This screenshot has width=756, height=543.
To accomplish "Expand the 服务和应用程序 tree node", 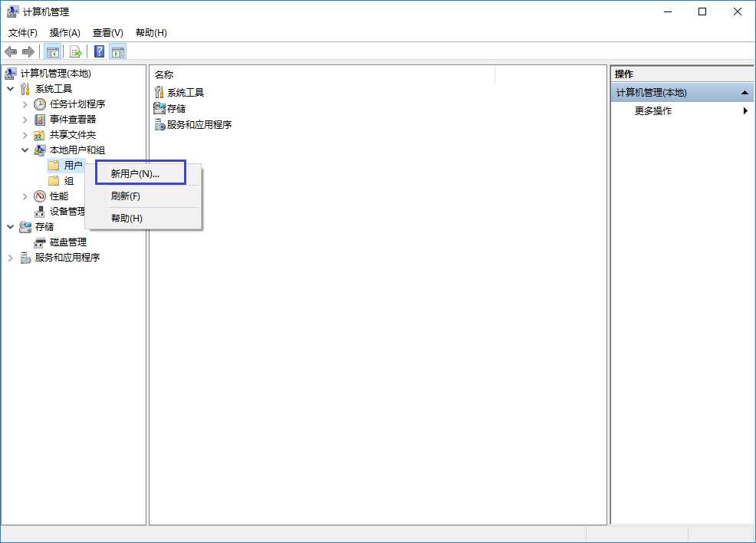I will (x=11, y=258).
